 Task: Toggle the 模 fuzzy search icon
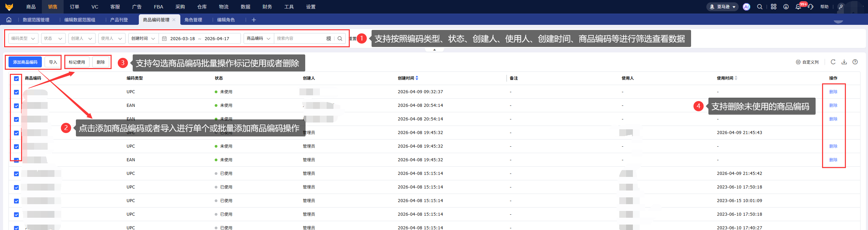pos(329,38)
